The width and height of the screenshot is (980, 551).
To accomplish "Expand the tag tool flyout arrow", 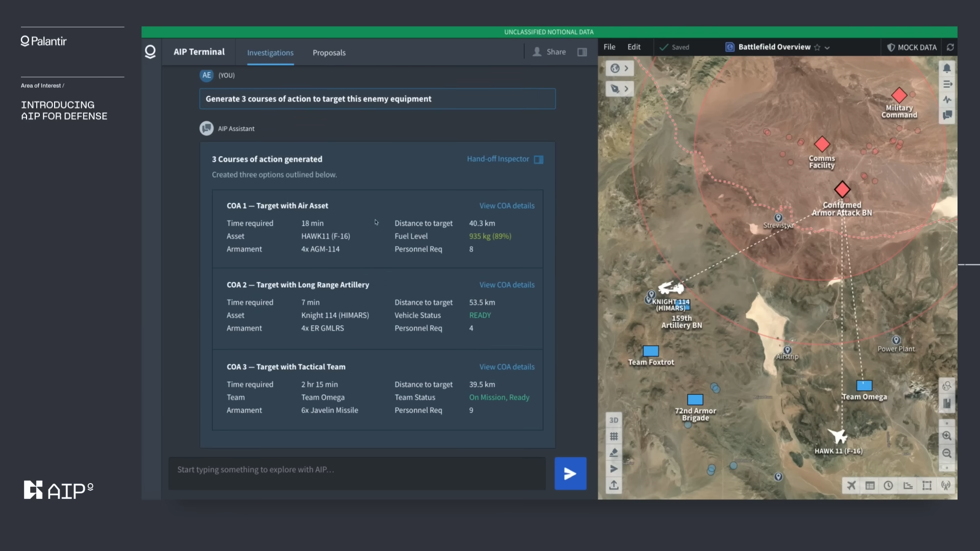I will pos(626,89).
